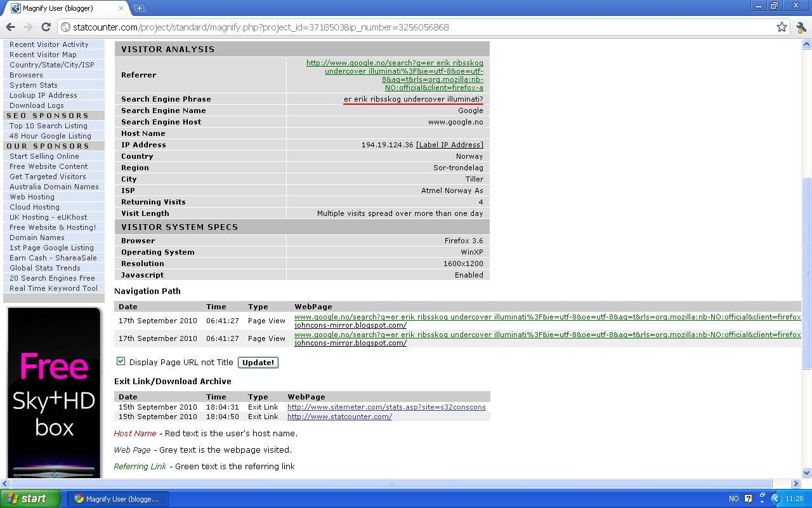Open first johncons-mirror.blogspot.com page link
Image resolution: width=812 pixels, height=508 pixels.
(x=350, y=325)
